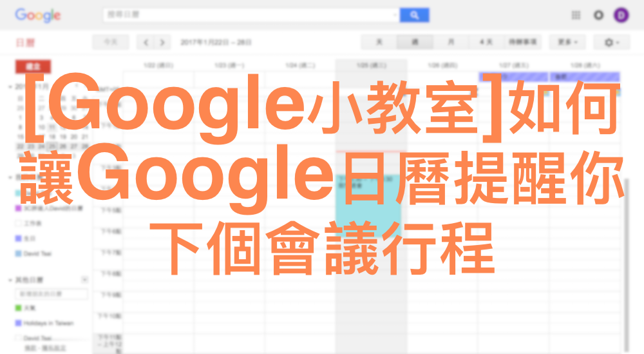Open the settings gear menu
644x354 pixels.
(x=612, y=42)
